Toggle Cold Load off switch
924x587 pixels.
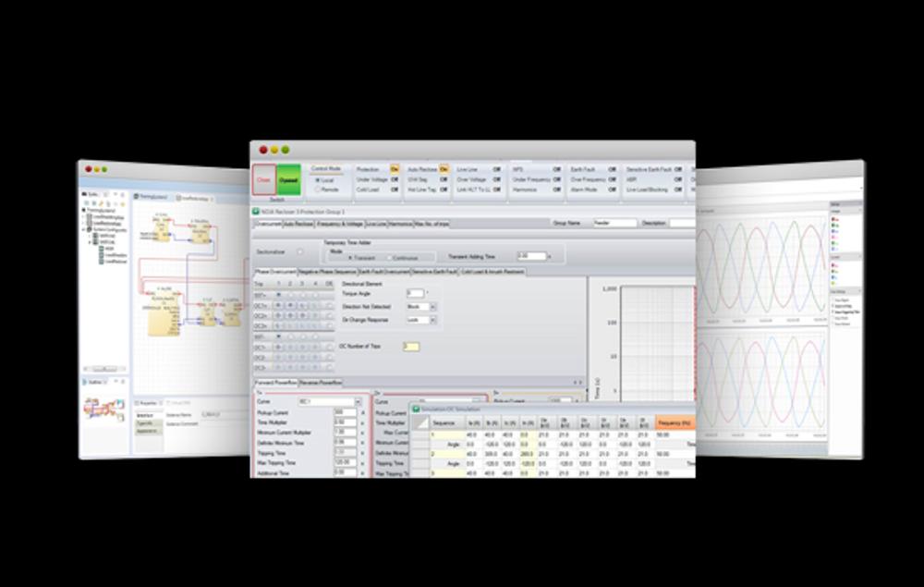pos(395,190)
